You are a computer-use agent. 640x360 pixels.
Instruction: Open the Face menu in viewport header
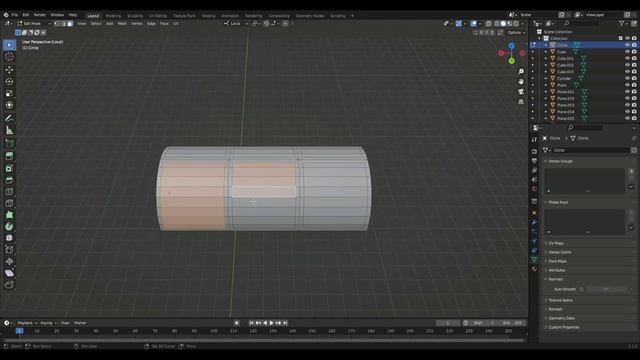coord(164,24)
